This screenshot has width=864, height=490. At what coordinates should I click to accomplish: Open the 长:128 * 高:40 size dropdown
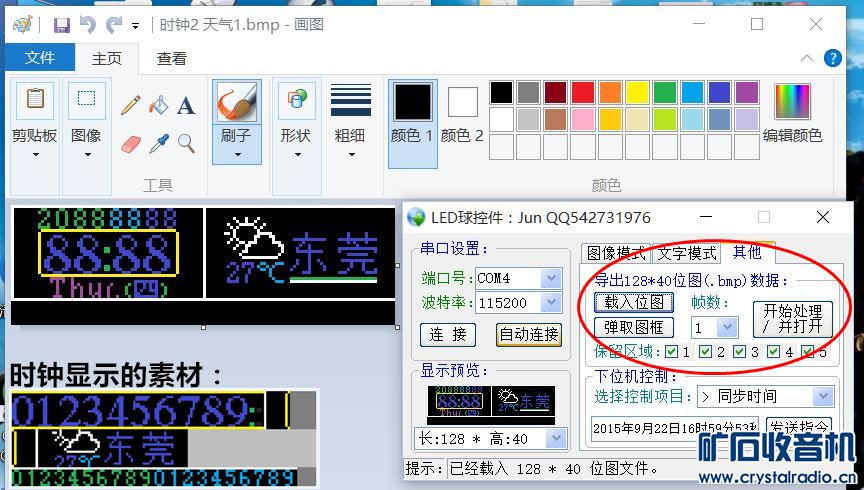tap(557, 439)
